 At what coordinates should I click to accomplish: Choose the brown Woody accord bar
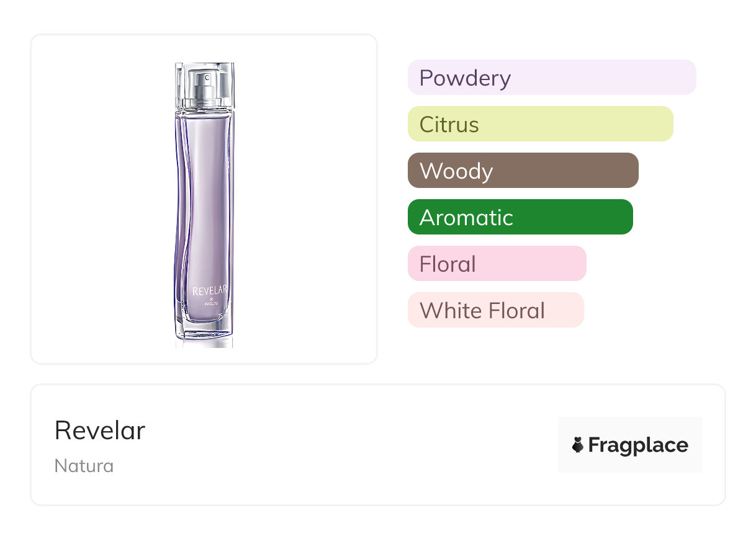523,171
